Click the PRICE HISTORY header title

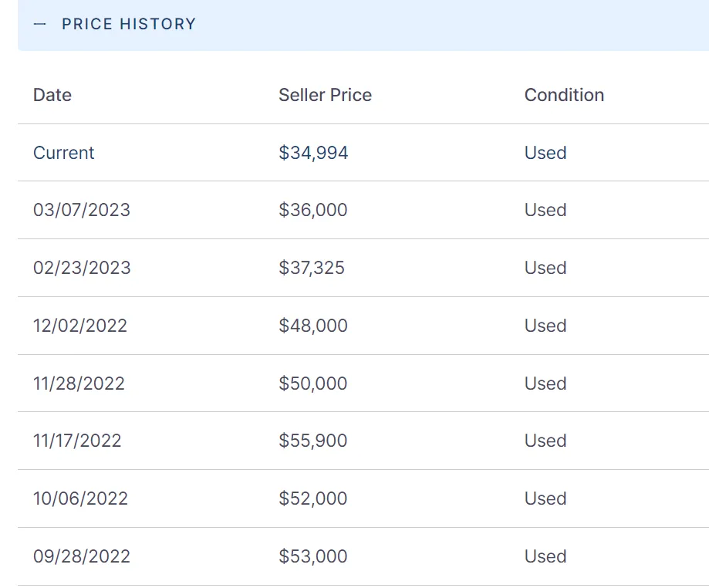coord(129,25)
